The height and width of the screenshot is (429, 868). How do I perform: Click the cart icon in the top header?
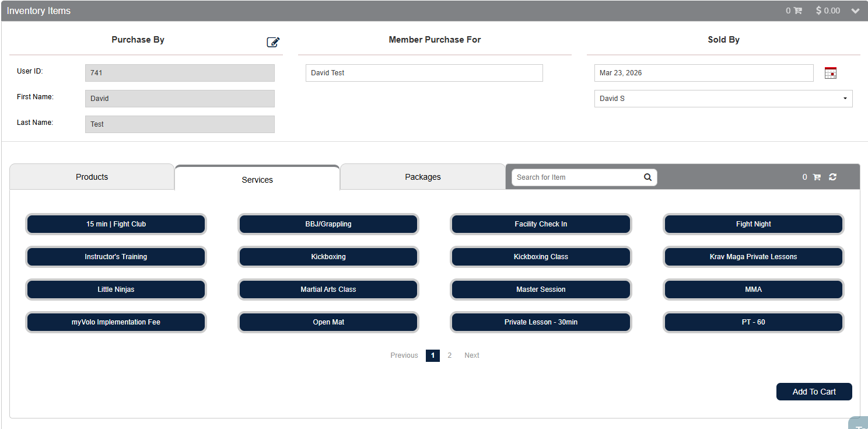(x=797, y=11)
